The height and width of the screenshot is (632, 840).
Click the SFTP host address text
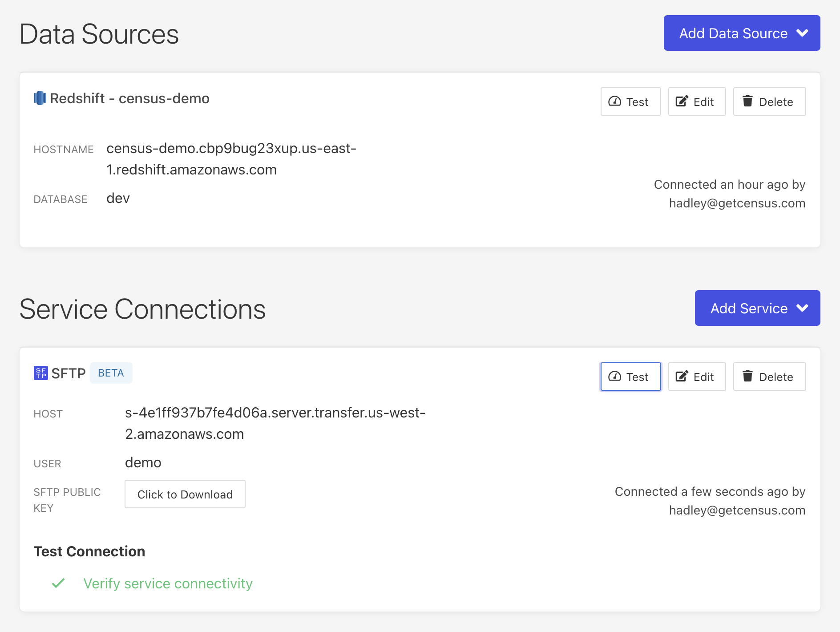[x=275, y=423]
